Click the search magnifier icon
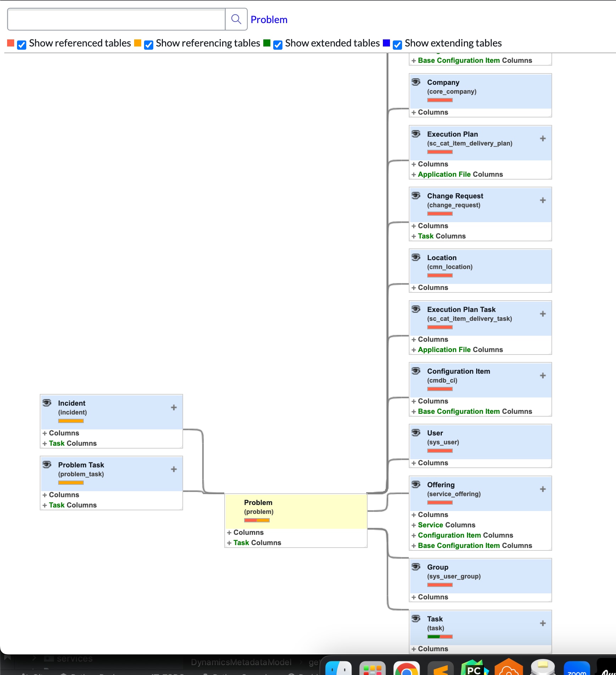 pyautogui.click(x=236, y=19)
